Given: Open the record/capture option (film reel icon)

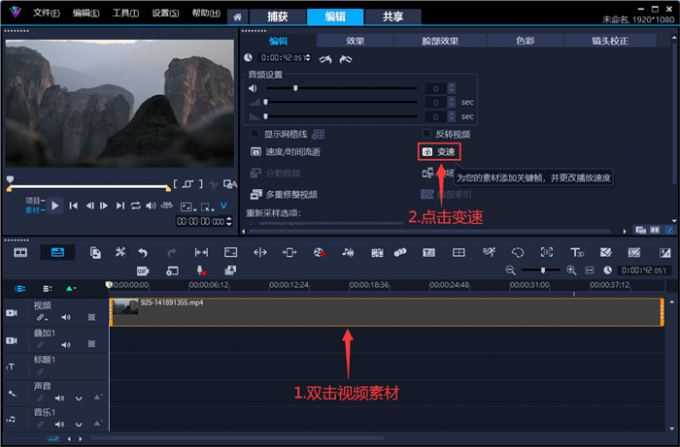Looking at the screenshot, I should tap(319, 252).
